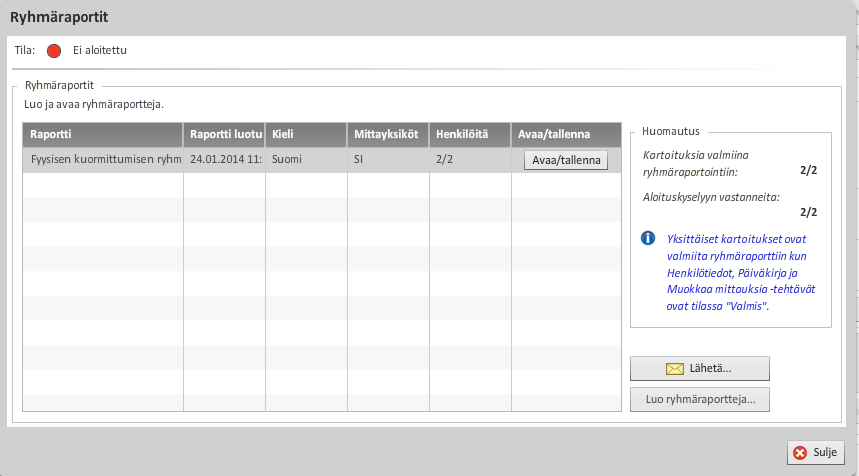
Task: Sort by the Kieli column header
Action: click(x=306, y=135)
